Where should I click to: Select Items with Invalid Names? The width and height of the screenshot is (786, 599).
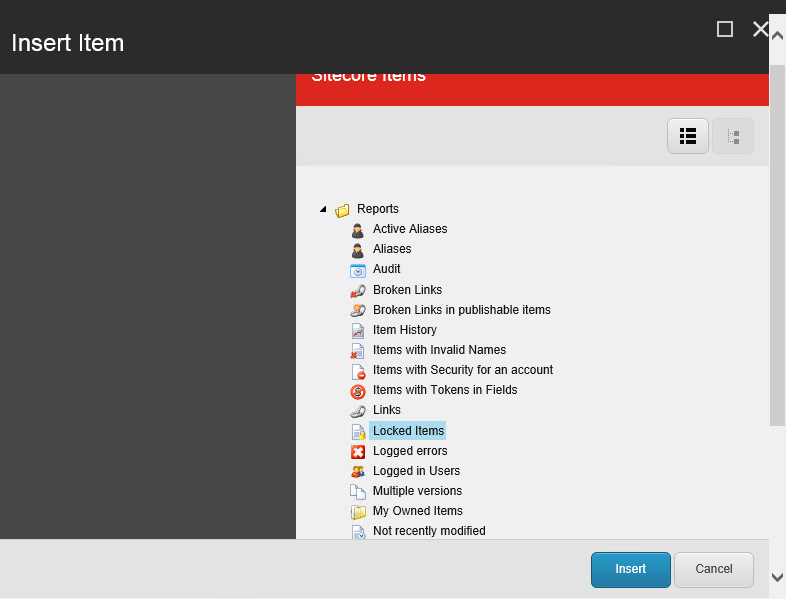pyautogui.click(x=439, y=350)
